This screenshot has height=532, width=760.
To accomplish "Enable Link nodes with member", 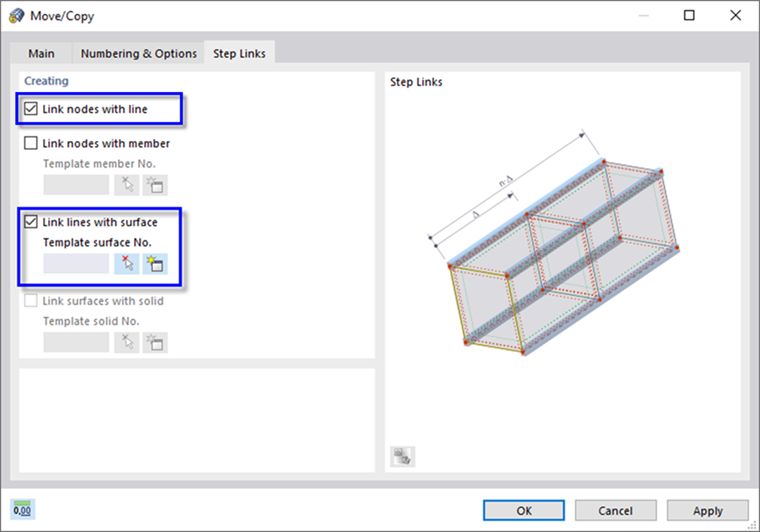I will [31, 143].
